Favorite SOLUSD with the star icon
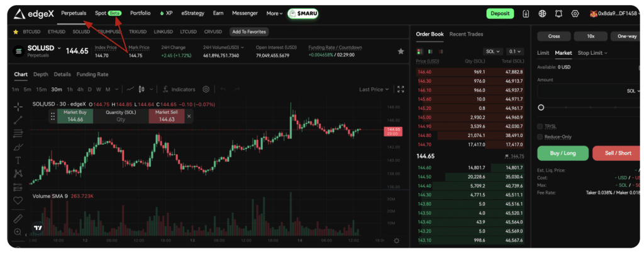644x254 pixels. point(401,51)
